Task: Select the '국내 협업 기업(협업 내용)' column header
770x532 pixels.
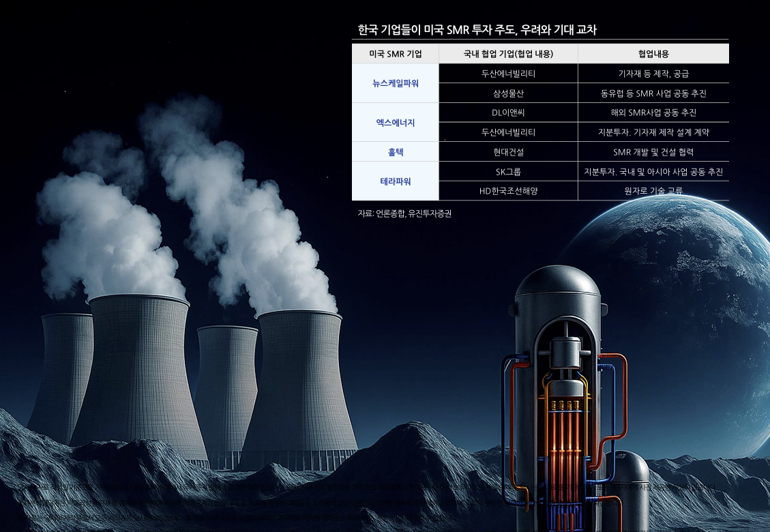Action: click(x=508, y=54)
